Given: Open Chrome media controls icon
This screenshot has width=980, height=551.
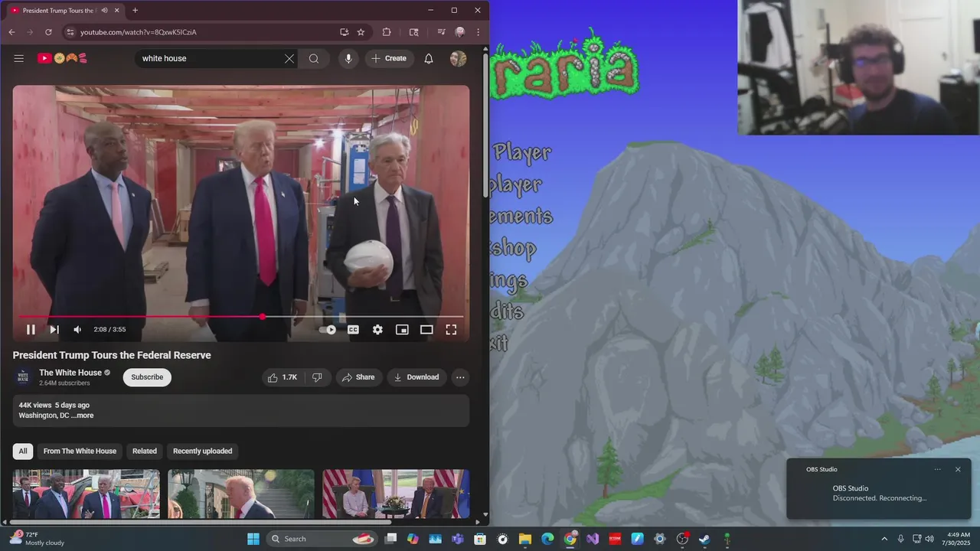Looking at the screenshot, I should coord(441,32).
